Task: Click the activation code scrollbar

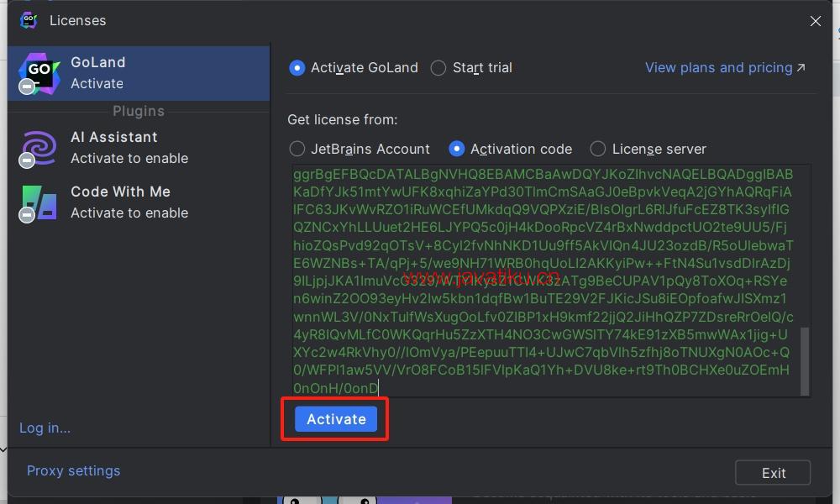Action: point(805,360)
